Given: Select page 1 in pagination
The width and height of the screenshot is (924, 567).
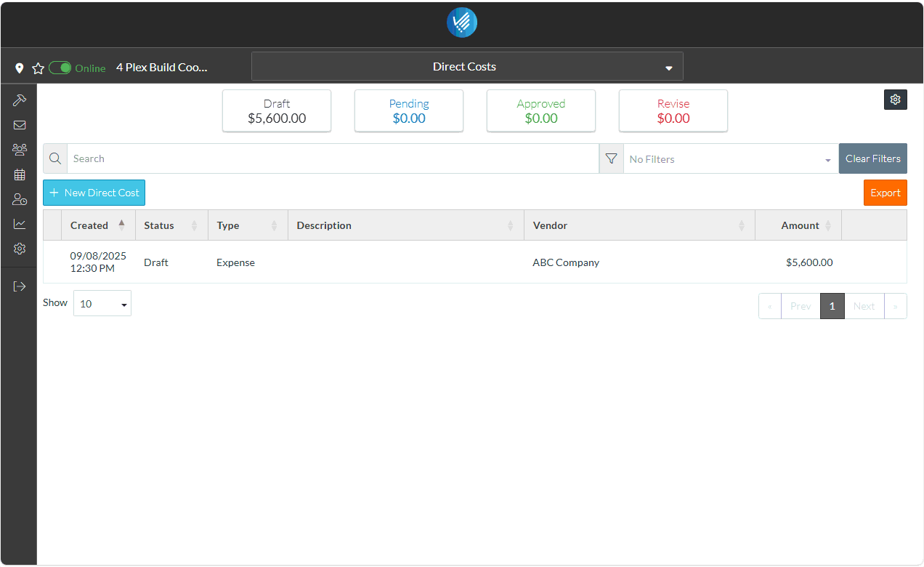Looking at the screenshot, I should click(832, 306).
